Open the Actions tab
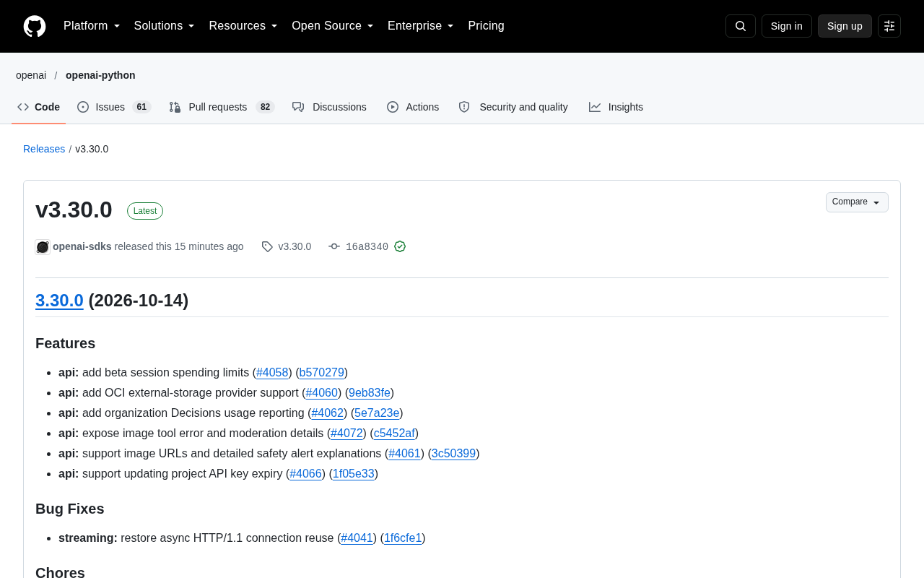Viewport: 924px width, 578px height. coord(413,107)
